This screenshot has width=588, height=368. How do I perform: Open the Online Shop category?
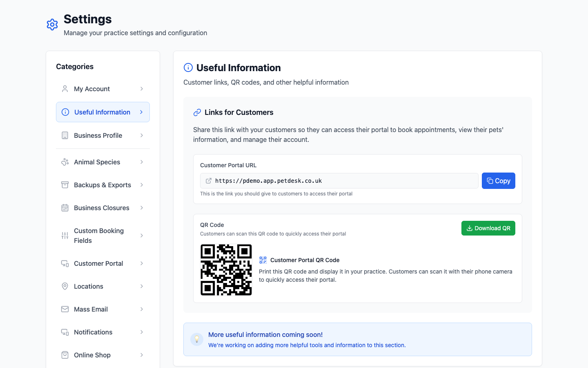pyautogui.click(x=103, y=355)
